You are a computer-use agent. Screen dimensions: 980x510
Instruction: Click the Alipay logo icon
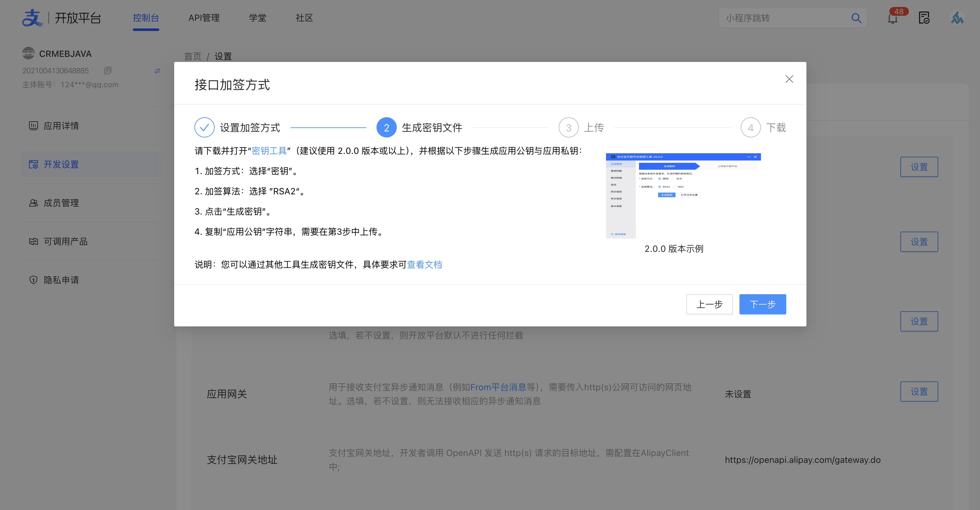32,17
